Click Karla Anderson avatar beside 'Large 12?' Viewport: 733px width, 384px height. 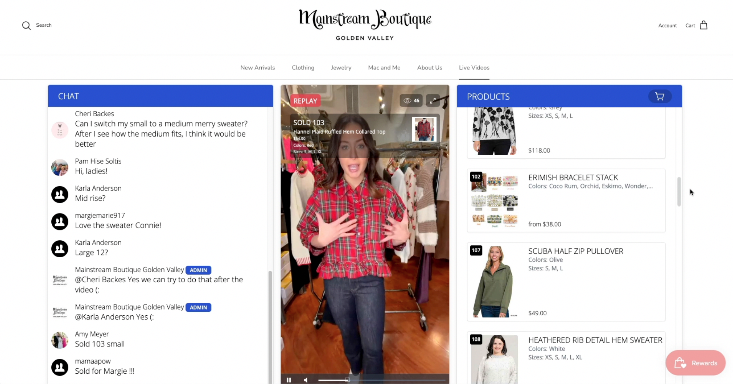coord(60,248)
